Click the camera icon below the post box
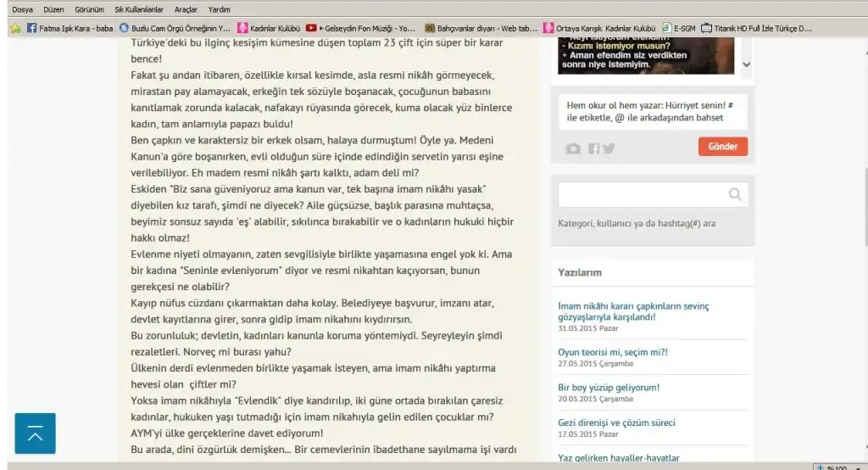Viewport: 868px width, 470px height. (574, 148)
